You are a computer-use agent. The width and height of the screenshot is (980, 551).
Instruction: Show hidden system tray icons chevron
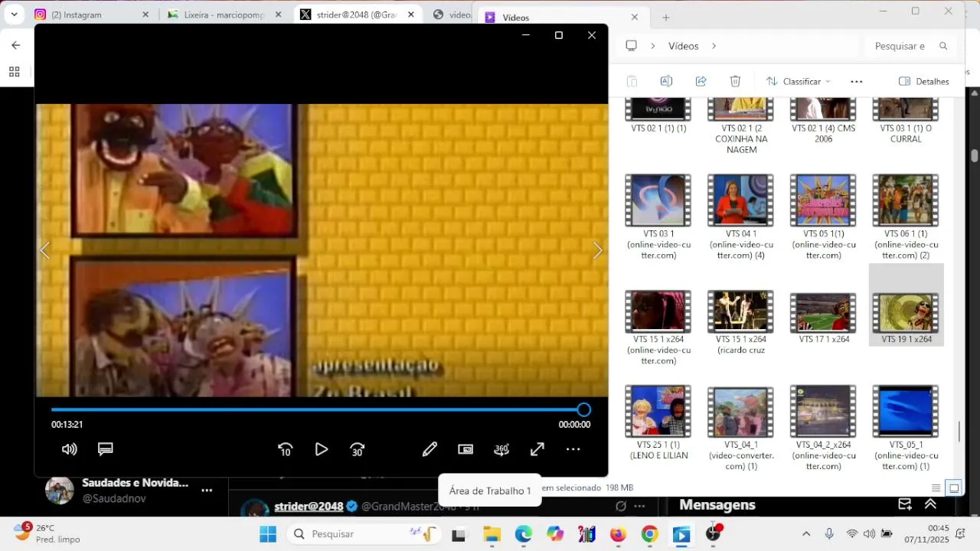coord(805,534)
